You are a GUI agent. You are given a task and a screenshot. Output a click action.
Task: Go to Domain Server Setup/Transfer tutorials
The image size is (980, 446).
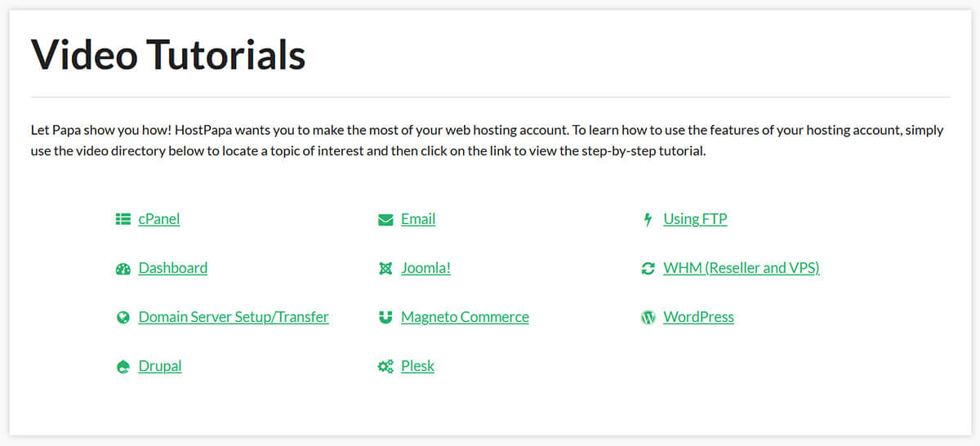point(234,317)
